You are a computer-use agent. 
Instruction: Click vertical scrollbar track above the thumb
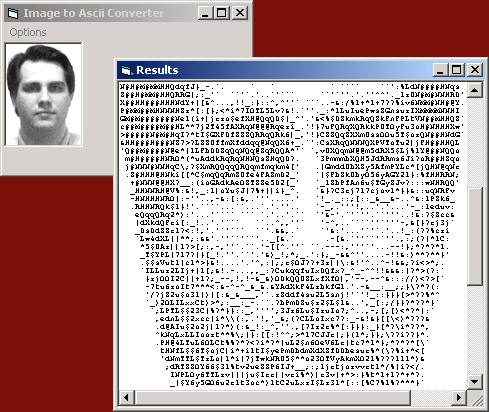point(475,142)
